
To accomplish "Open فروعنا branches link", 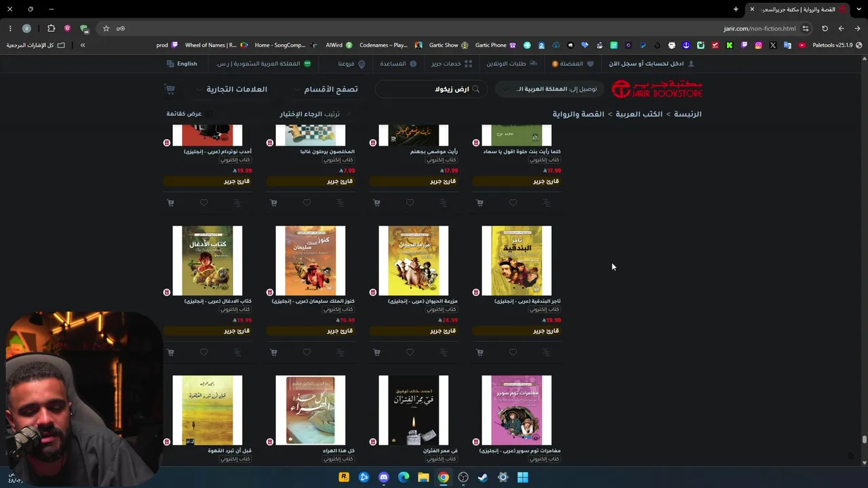I will click(351, 64).
